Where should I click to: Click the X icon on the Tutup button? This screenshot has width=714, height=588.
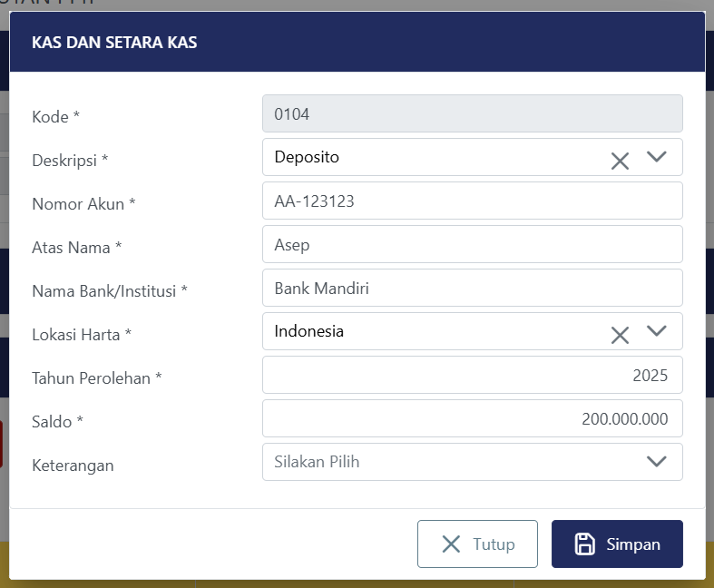451,544
